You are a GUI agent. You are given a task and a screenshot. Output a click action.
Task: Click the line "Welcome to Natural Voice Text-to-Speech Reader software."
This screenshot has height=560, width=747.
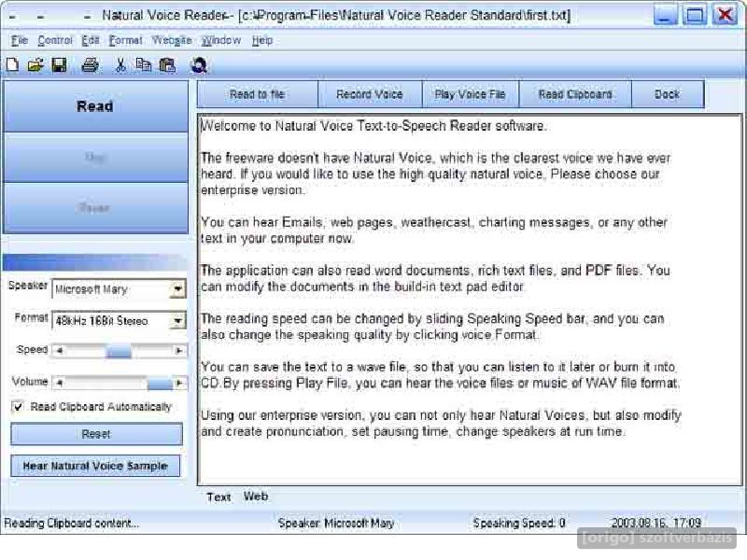(x=374, y=126)
